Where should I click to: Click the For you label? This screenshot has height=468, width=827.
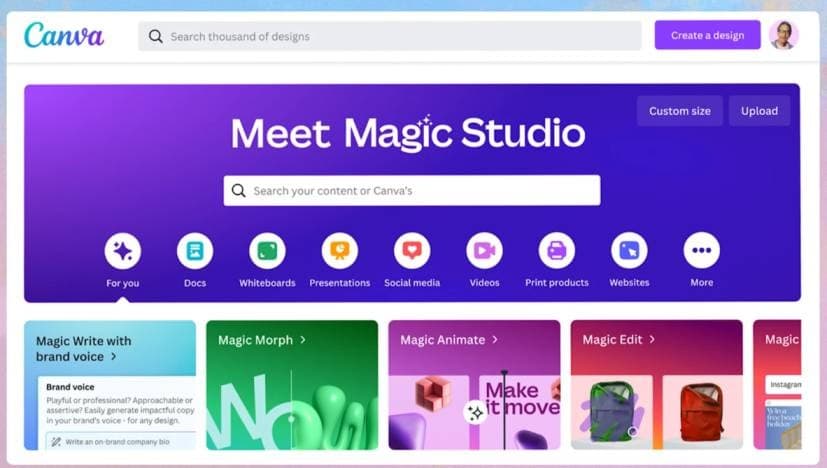123,283
